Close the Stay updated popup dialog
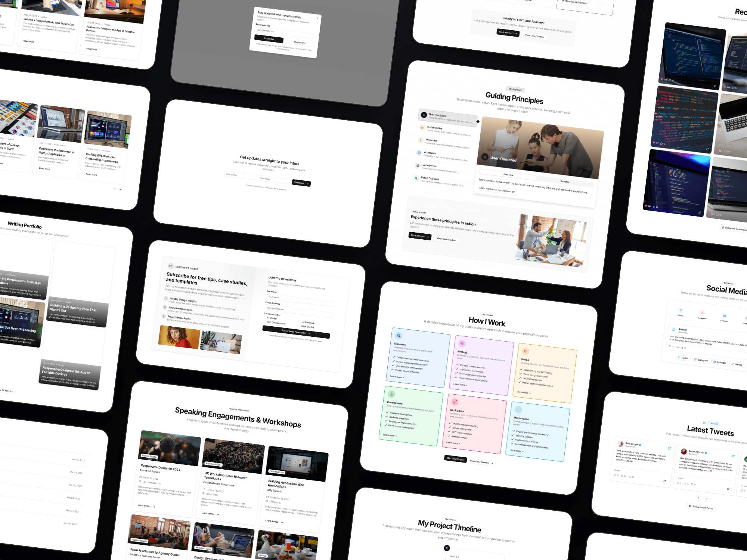The height and width of the screenshot is (560, 747). (317, 18)
